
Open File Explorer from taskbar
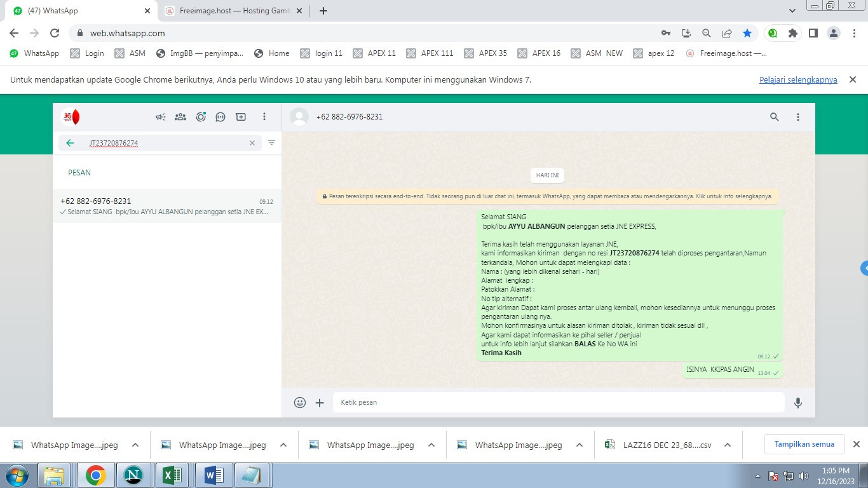(x=55, y=475)
